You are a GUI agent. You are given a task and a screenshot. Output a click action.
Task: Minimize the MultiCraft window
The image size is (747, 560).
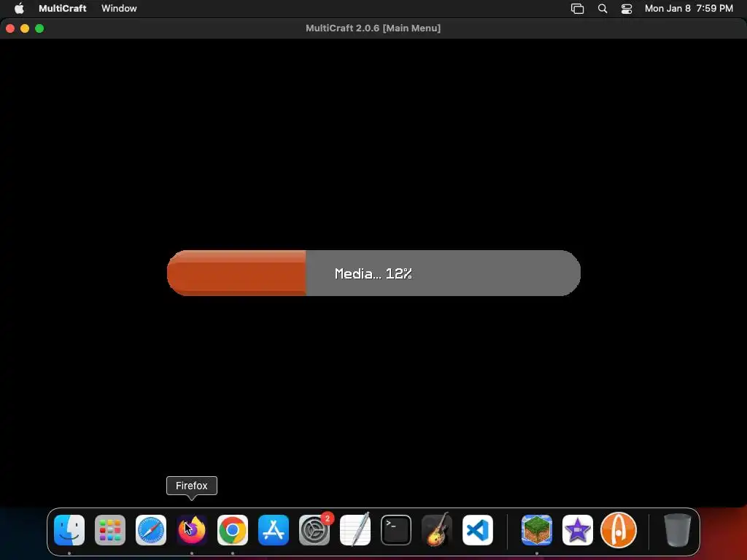[25, 28]
